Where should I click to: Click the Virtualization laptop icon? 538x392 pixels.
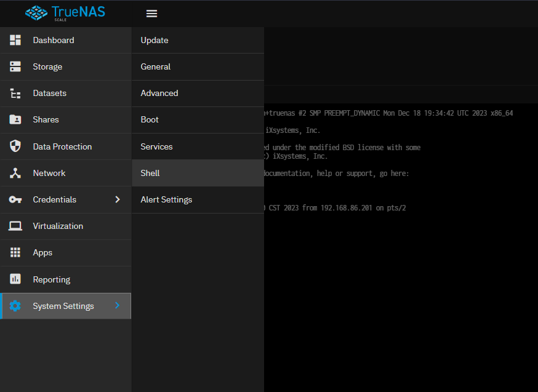[x=15, y=226]
